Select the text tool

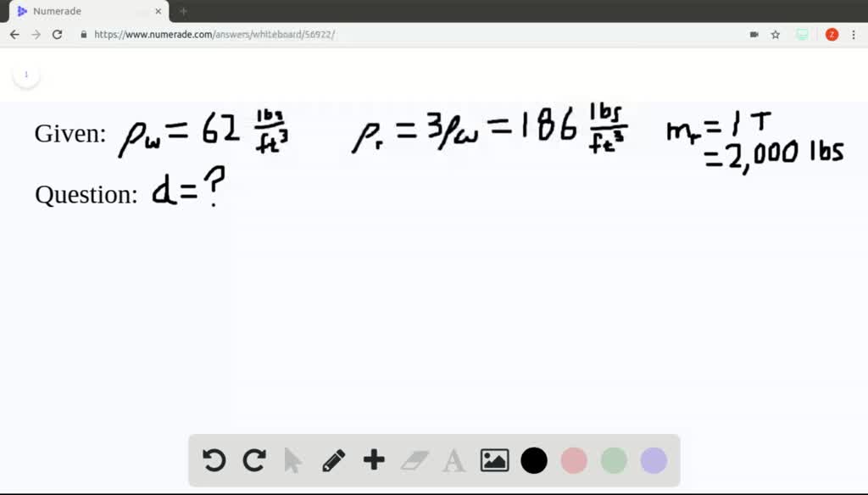[454, 460]
